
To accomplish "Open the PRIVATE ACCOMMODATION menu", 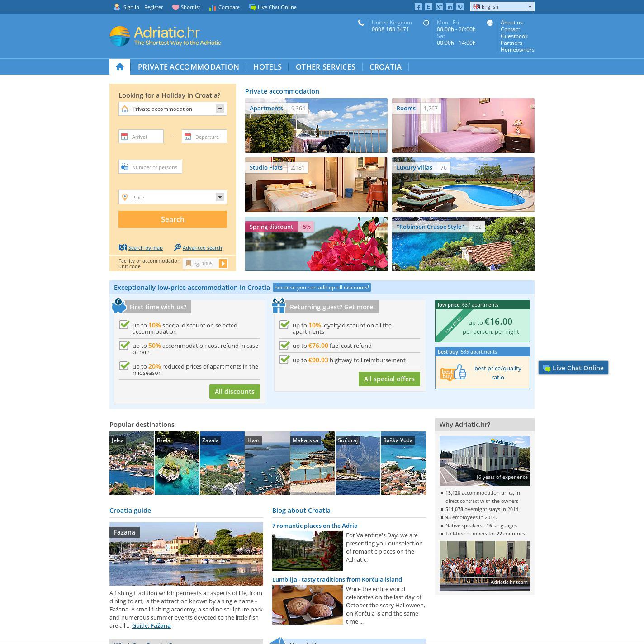I will 189,67.
